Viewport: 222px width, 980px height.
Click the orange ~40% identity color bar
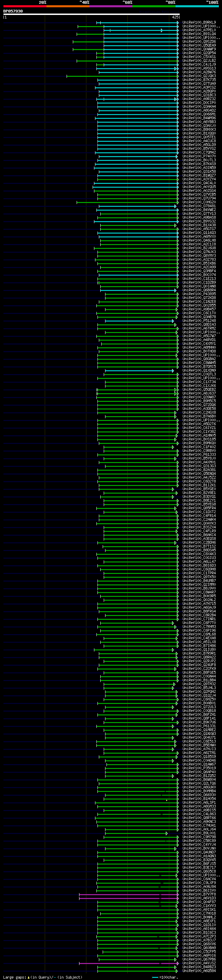click(68, 6)
